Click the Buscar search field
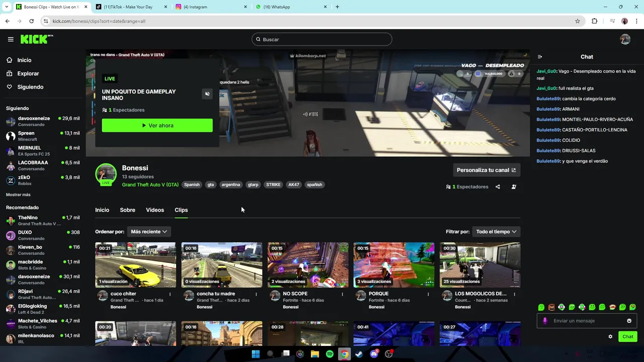Screen dimensions: 644x362 point(322,39)
